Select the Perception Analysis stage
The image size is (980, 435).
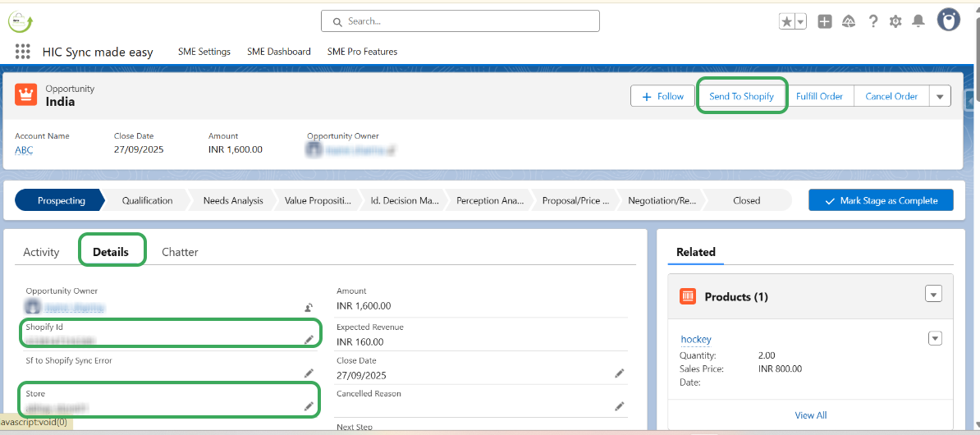489,200
